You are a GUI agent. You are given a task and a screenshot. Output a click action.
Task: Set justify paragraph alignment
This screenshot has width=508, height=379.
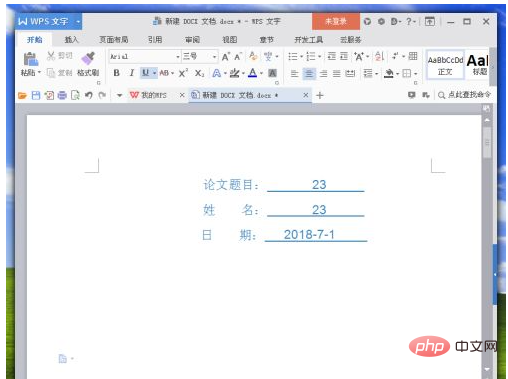click(337, 73)
